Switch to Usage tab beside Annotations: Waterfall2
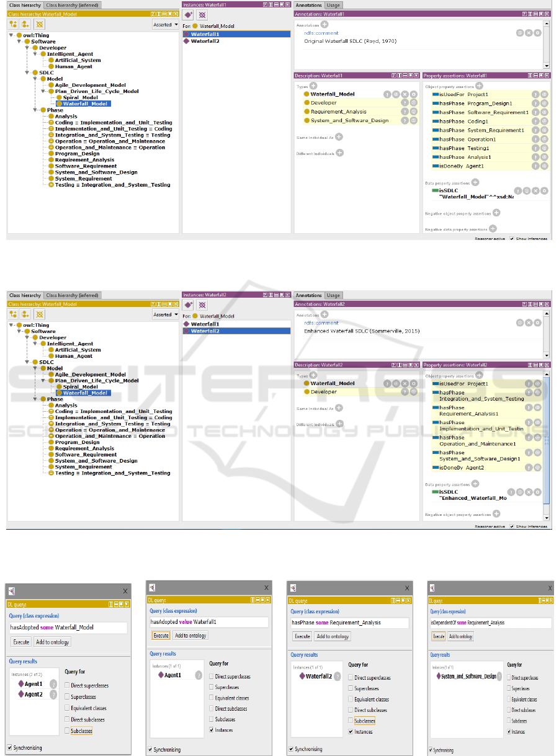 [334, 295]
